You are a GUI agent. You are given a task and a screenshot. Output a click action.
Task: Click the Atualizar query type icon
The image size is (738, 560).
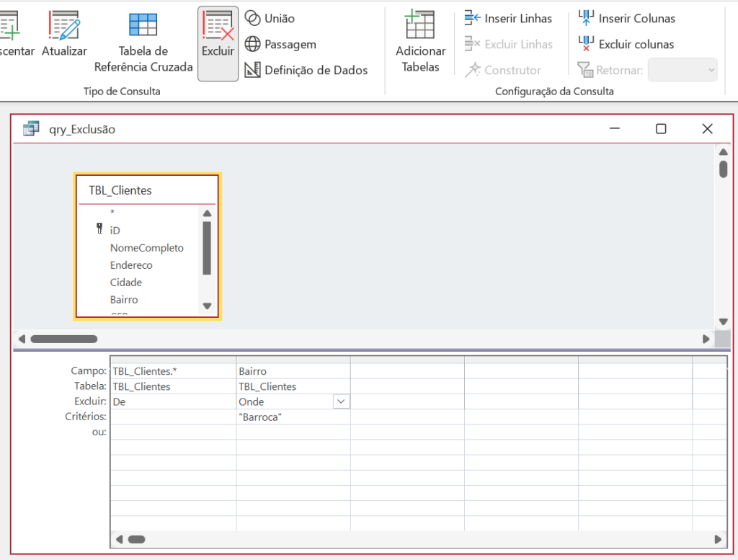pos(64,26)
